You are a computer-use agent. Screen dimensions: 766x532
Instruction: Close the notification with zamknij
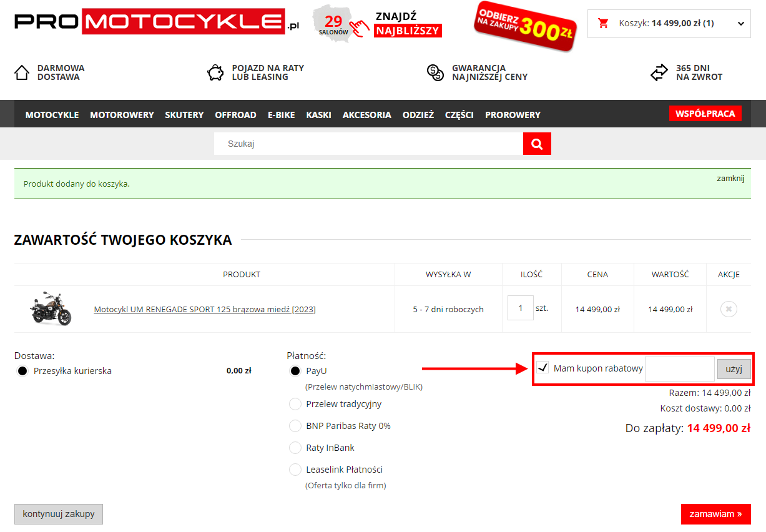click(x=730, y=178)
